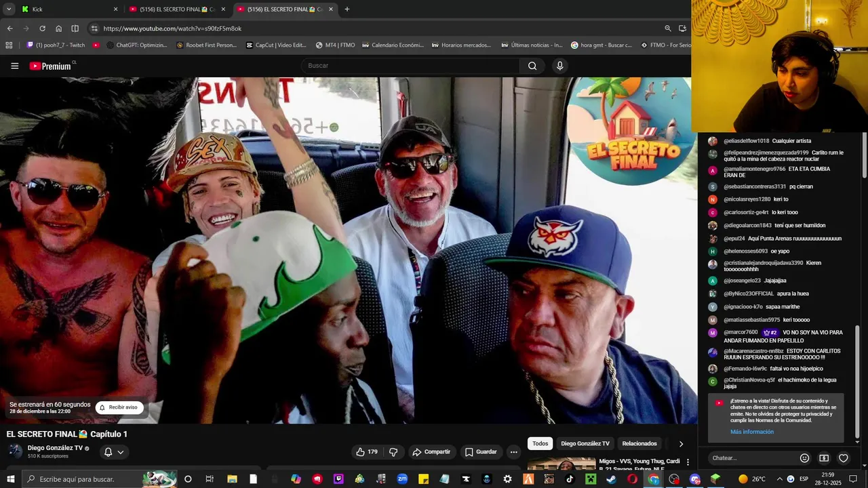Click the YouTube URL address bar
This screenshot has height=488, width=868.
click(172, 28)
